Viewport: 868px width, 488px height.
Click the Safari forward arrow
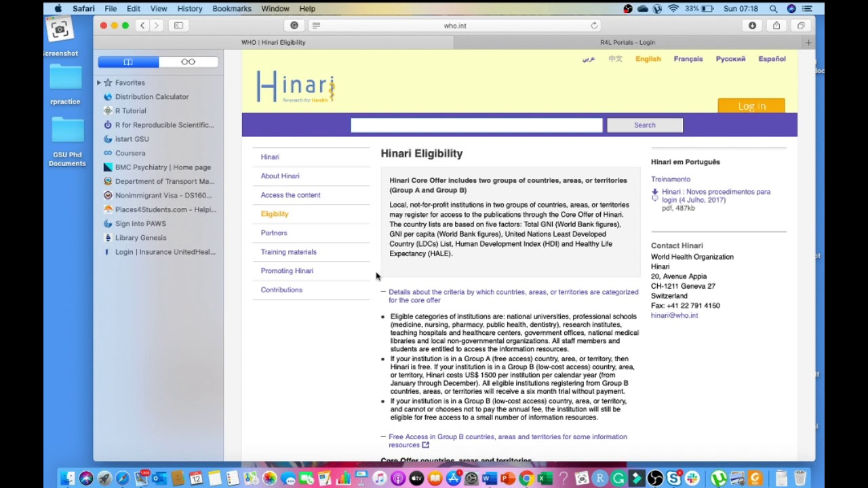point(157,25)
